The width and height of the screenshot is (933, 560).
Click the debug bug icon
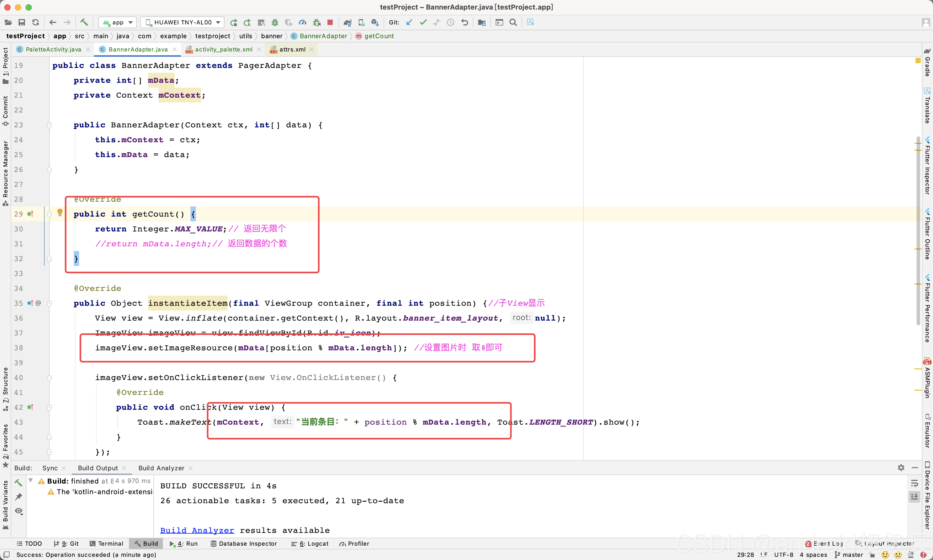(275, 22)
